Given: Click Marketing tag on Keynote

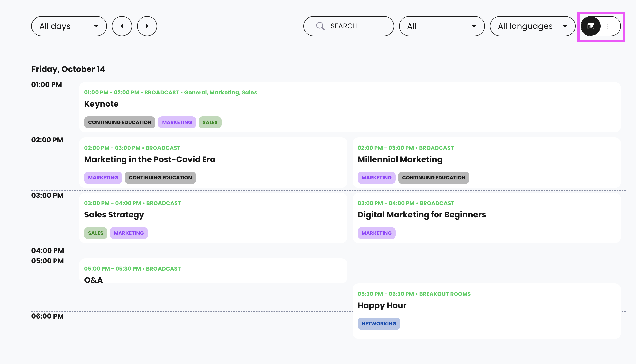Looking at the screenshot, I should tap(177, 122).
